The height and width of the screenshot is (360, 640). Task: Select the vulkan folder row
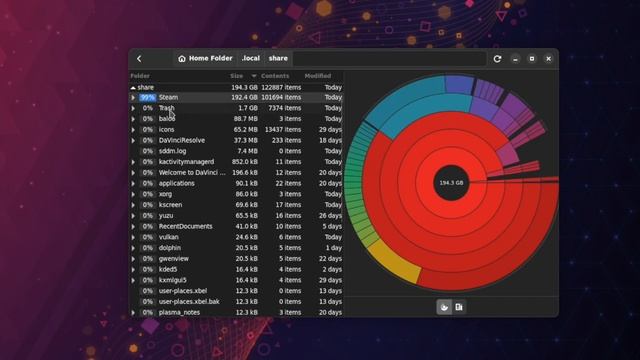tap(236, 237)
